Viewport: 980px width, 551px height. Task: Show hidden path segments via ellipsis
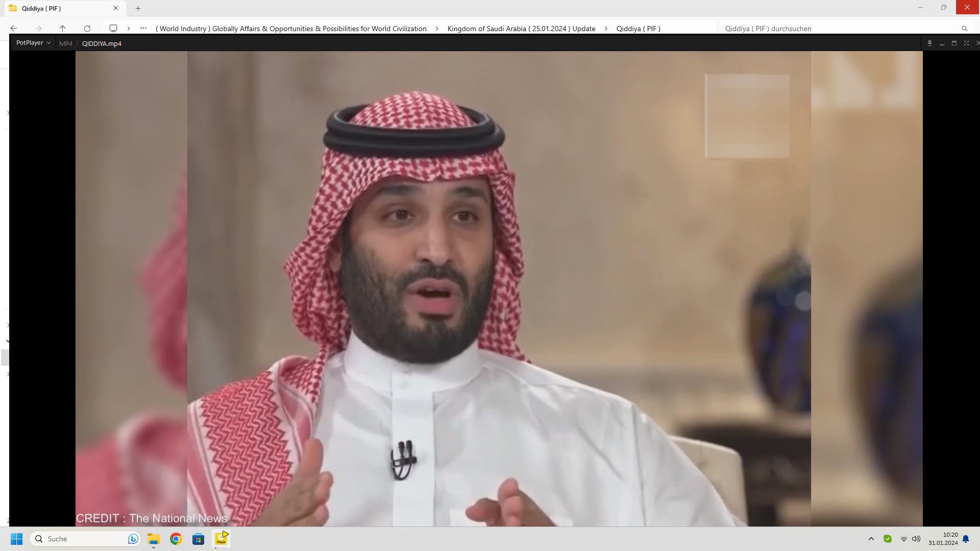[143, 29]
